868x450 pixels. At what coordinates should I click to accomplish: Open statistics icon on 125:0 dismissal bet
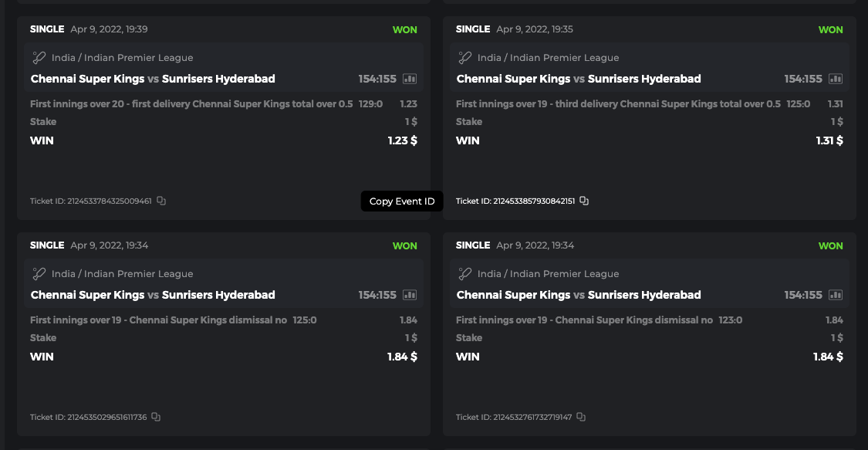pos(410,295)
